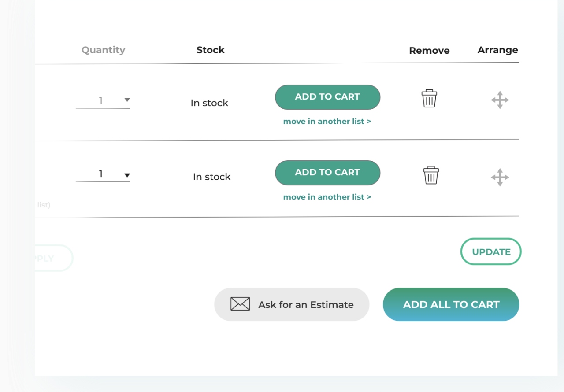Click the trash icon in the first row
This screenshot has height=392, width=564.
point(429,99)
